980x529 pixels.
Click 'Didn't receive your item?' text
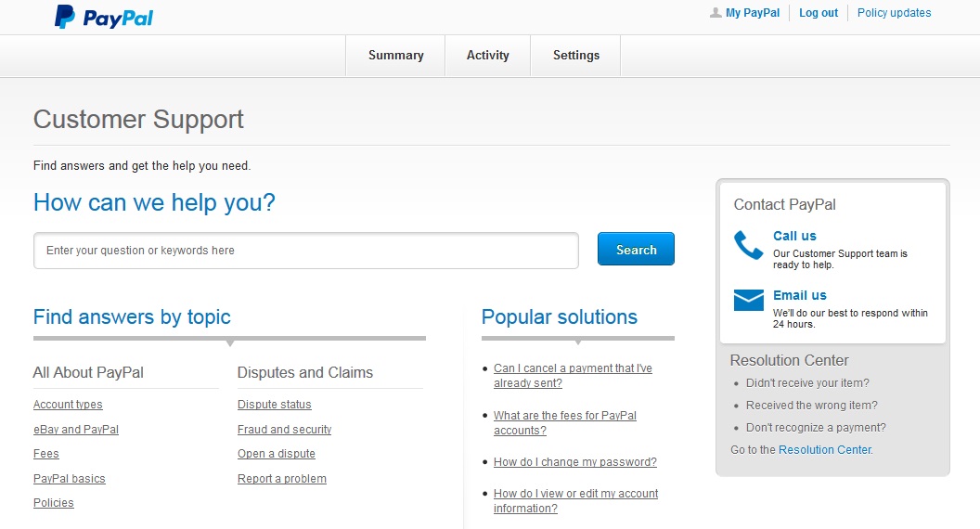(807, 382)
